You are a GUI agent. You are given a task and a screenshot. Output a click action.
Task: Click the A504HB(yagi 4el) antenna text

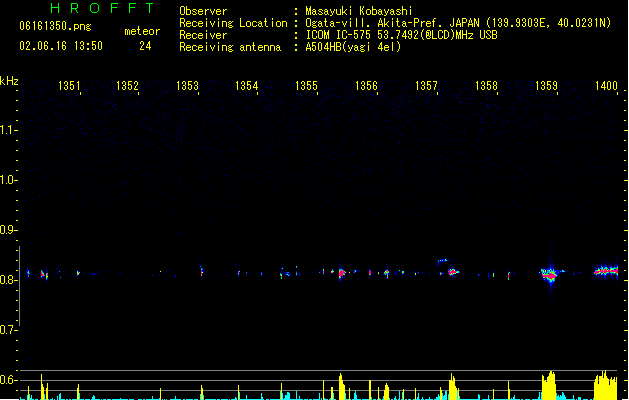[353, 47]
